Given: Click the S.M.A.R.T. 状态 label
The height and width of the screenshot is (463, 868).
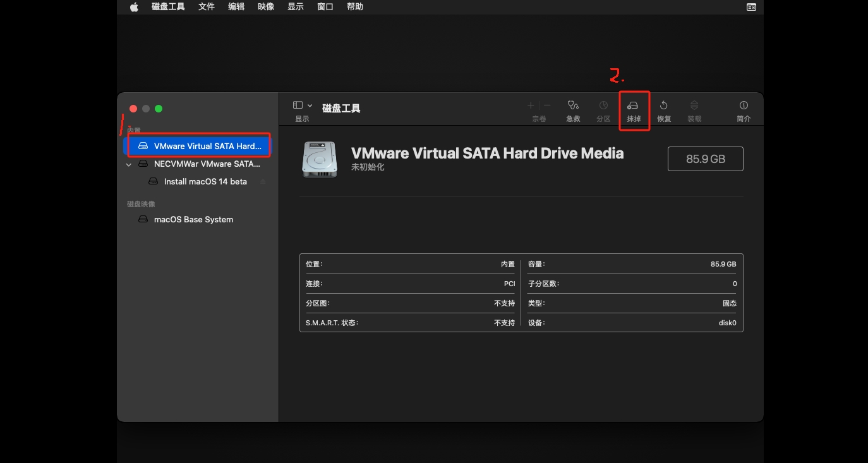Looking at the screenshot, I should pyautogui.click(x=332, y=323).
